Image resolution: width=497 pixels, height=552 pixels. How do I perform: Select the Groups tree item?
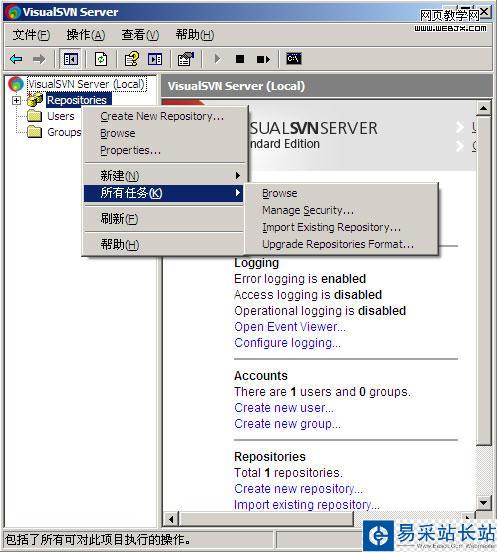64,132
